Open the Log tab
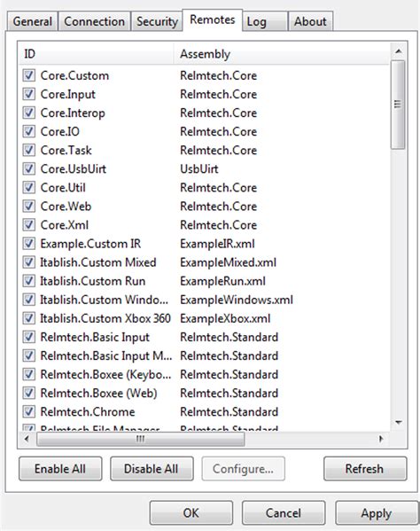The image size is (420, 531). 265,21
